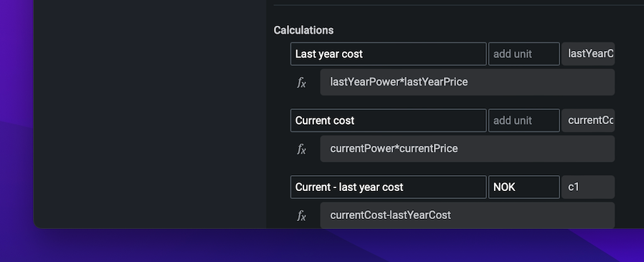Screen dimensions: 644x262
Task: Focus the 'Last year cost' name field
Action: tap(388, 54)
